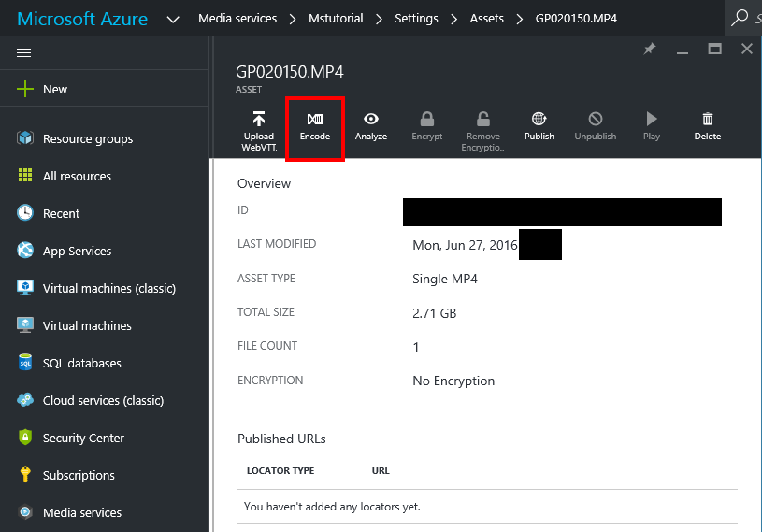The height and width of the screenshot is (532, 762).
Task: Click 'Single MP4' asset type value
Action: 445,279
